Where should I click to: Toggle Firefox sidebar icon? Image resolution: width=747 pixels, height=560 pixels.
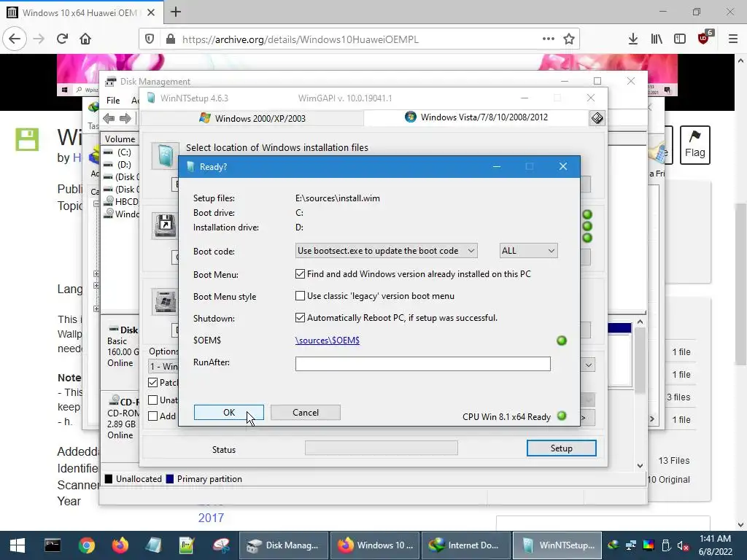[680, 39]
